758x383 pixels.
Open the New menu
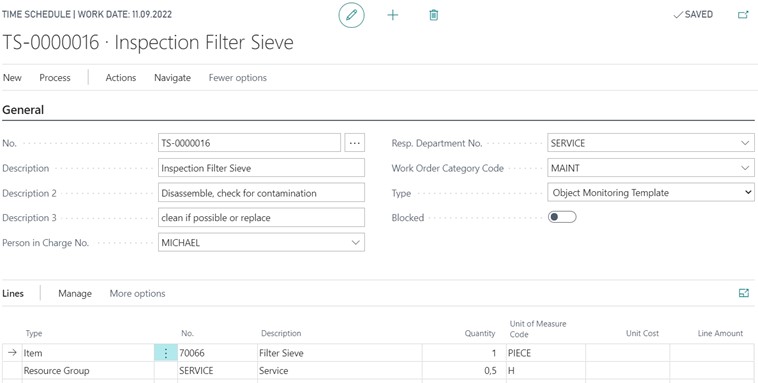(x=12, y=78)
